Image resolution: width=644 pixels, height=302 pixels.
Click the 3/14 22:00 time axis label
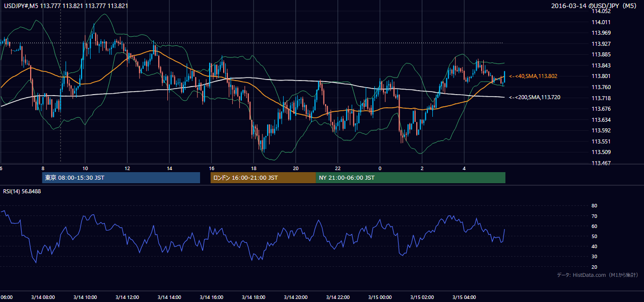tap(338, 297)
